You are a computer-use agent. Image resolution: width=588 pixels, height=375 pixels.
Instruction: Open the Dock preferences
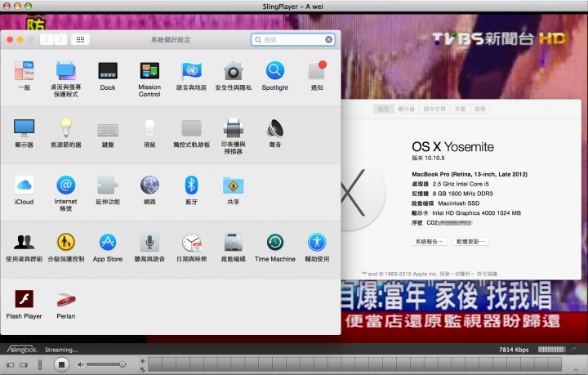tap(108, 75)
